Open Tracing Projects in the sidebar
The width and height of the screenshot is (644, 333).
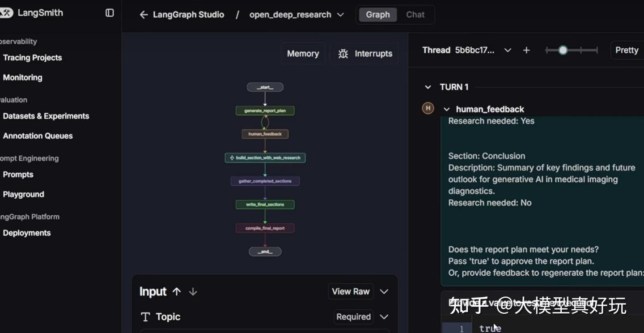click(32, 57)
